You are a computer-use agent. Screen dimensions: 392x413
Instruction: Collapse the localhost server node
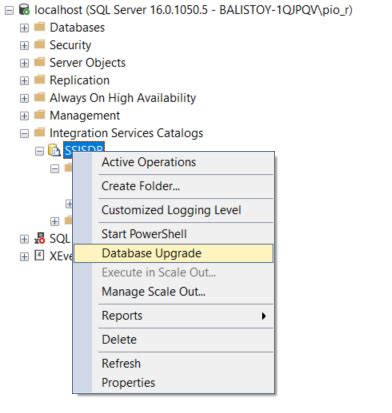tap(9, 10)
